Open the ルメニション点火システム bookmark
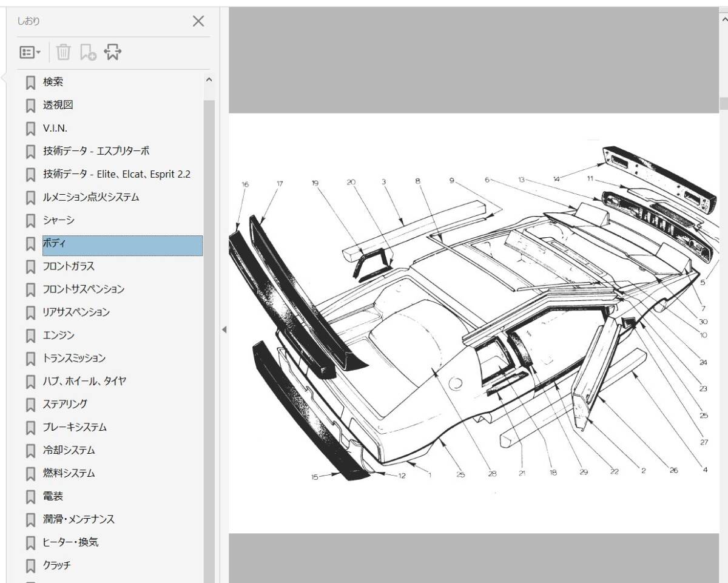The height and width of the screenshot is (583, 728). [x=91, y=197]
